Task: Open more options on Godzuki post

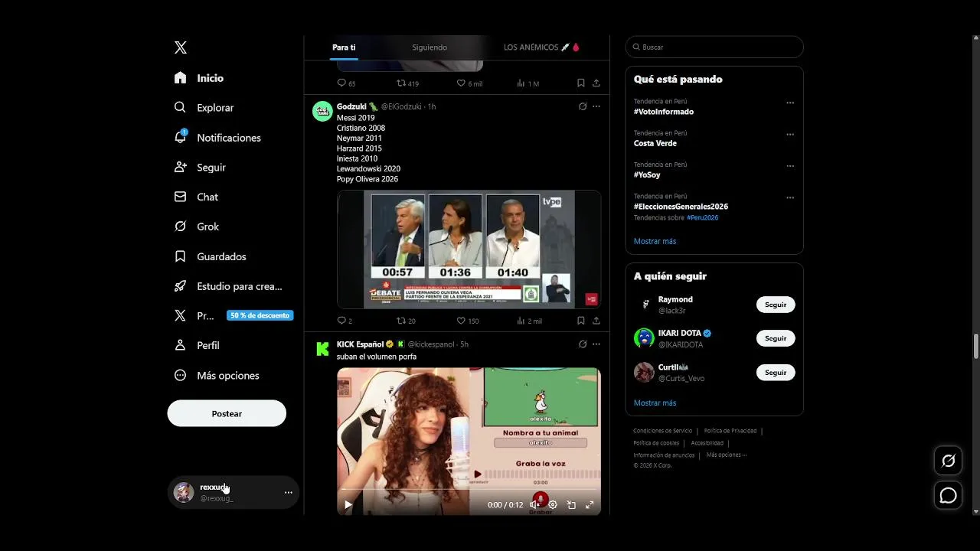Action: coord(596,106)
